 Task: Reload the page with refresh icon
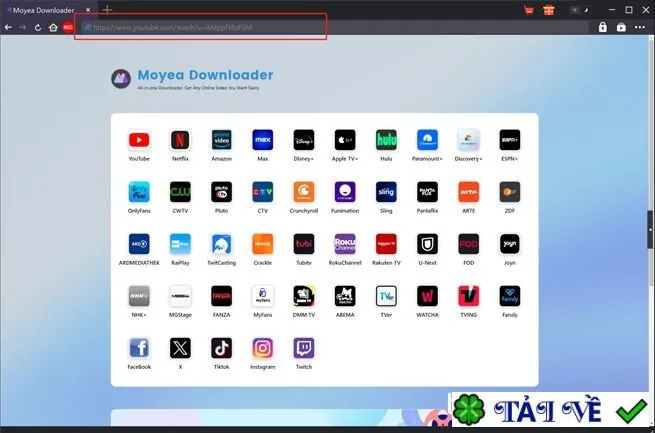click(x=38, y=28)
